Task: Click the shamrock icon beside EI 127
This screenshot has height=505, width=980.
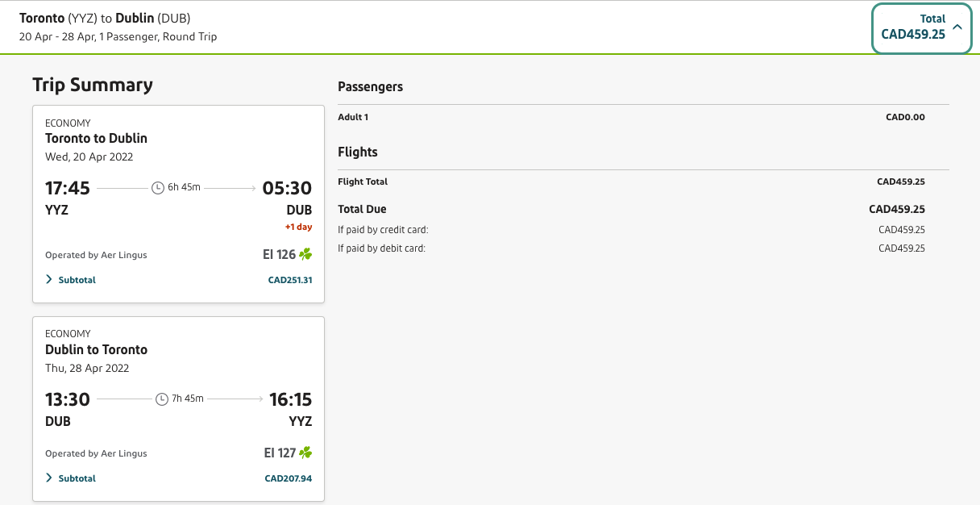Action: coord(305,453)
